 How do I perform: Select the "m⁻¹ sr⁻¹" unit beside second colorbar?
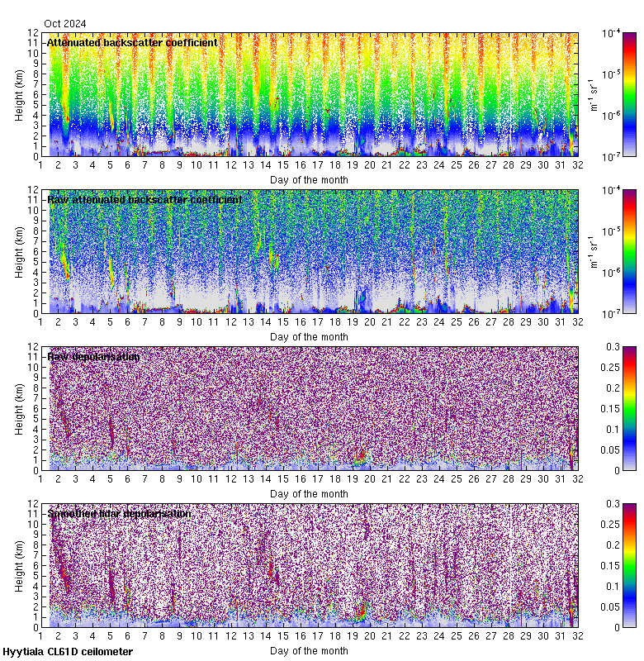coord(594,251)
